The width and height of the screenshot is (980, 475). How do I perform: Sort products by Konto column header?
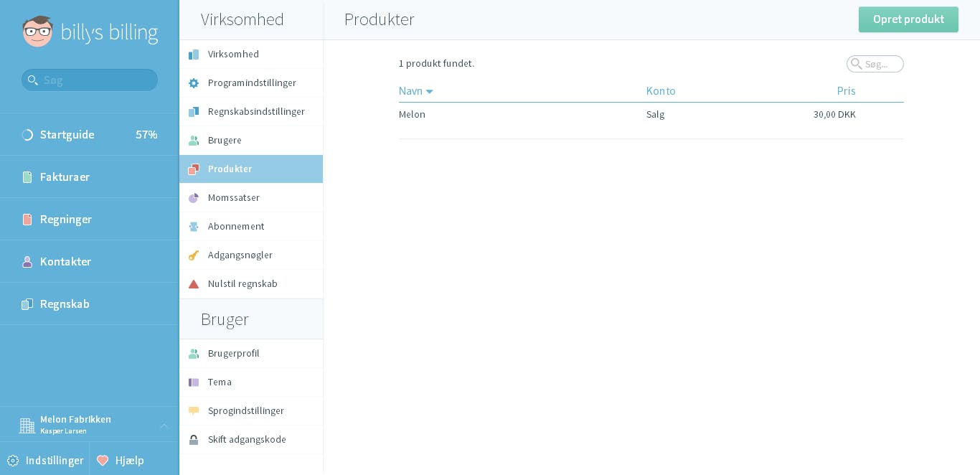click(x=661, y=91)
